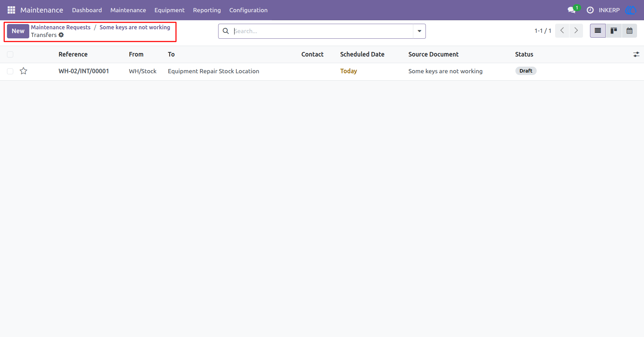Click Equipment Repair Stock Location cell
Screen dimensions: 644x337
pyautogui.click(x=214, y=71)
